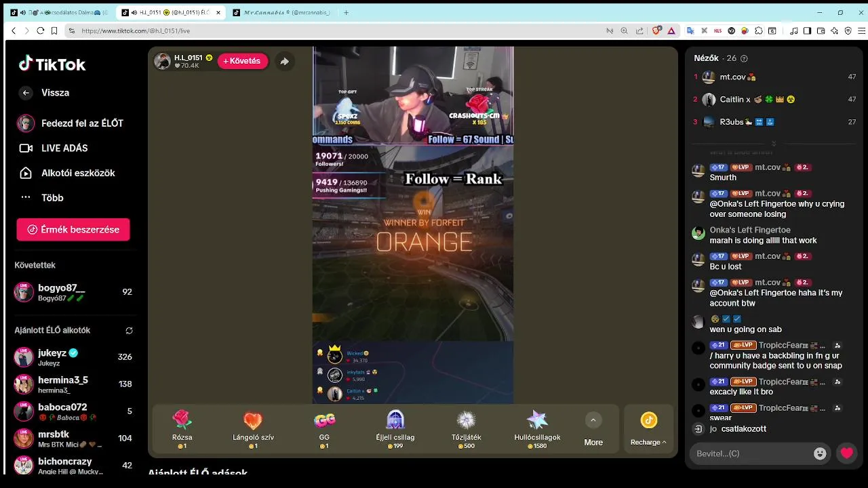Open the emoji picker in chat

tap(820, 453)
